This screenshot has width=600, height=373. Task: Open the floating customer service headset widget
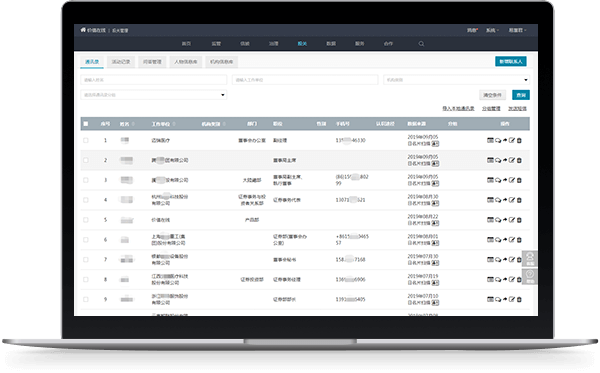(530, 259)
